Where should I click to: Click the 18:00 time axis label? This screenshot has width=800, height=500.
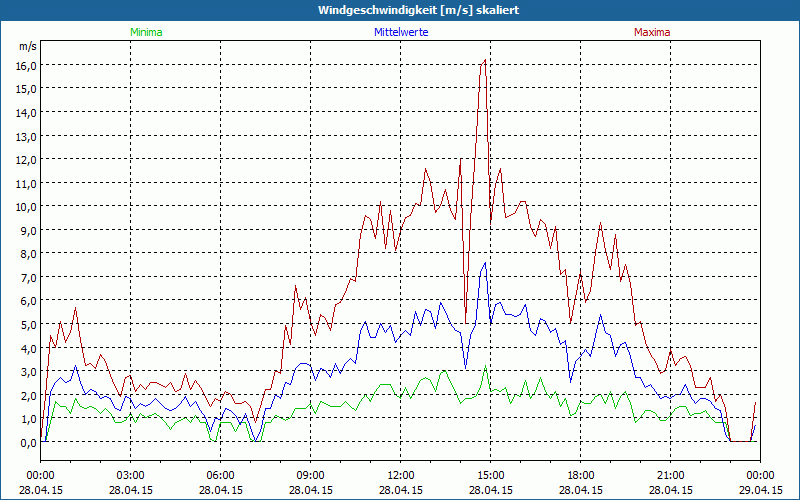[x=581, y=475]
